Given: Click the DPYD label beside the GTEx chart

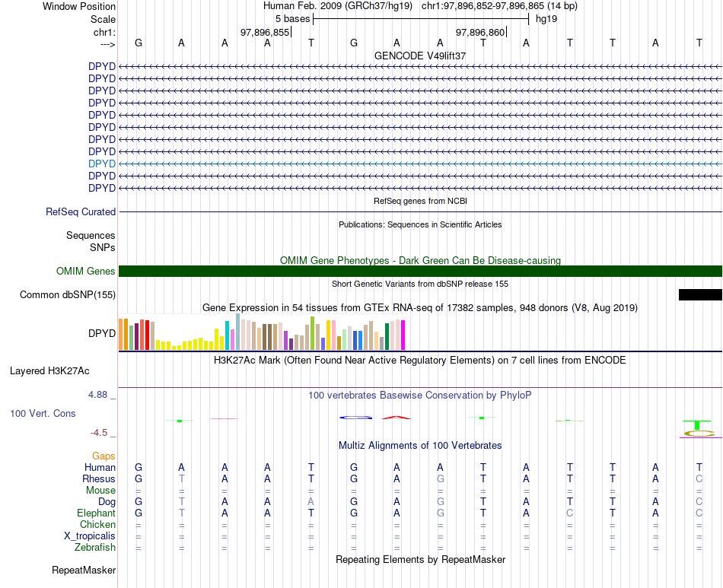Looking at the screenshot, I should (102, 333).
